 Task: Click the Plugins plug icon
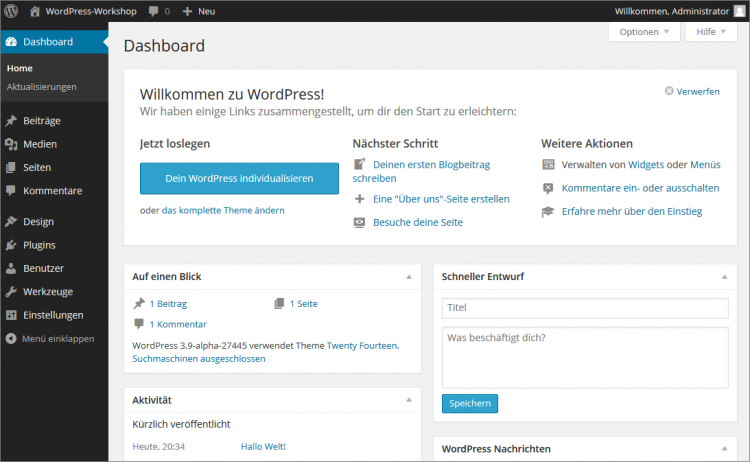(x=11, y=245)
